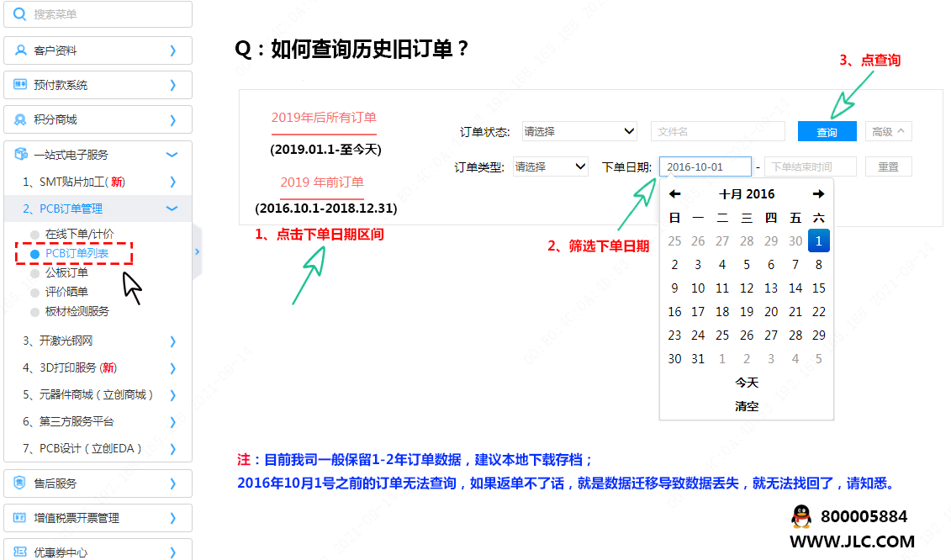Open the 订单状态 dropdown
Image resolution: width=951 pixels, height=560 pixels.
click(579, 131)
